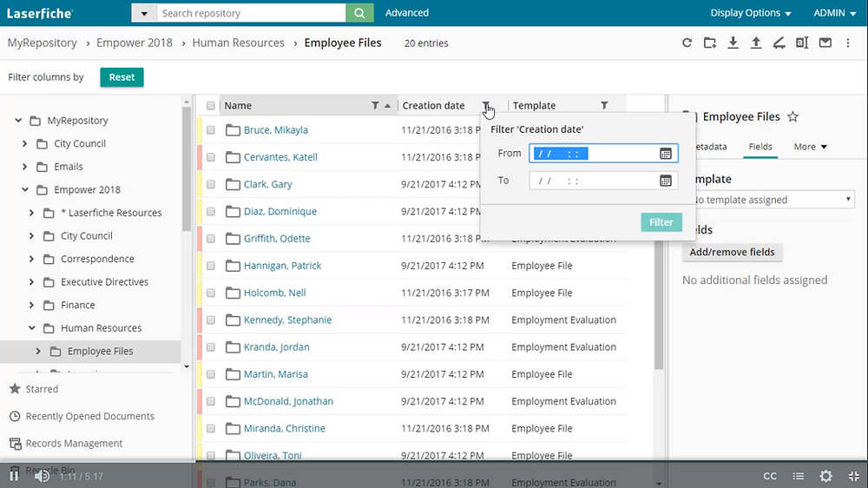Open the From date calendar picker
Image resolution: width=868 pixels, height=488 pixels.
click(666, 154)
